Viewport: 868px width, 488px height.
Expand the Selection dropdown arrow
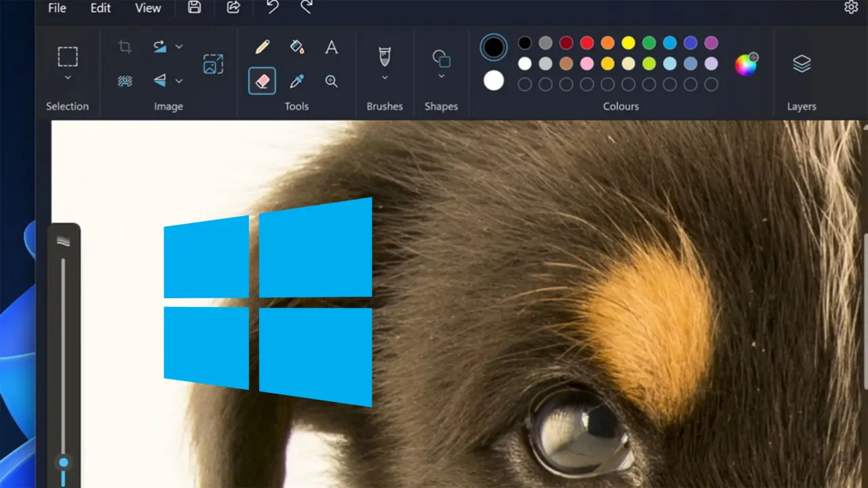[67, 78]
